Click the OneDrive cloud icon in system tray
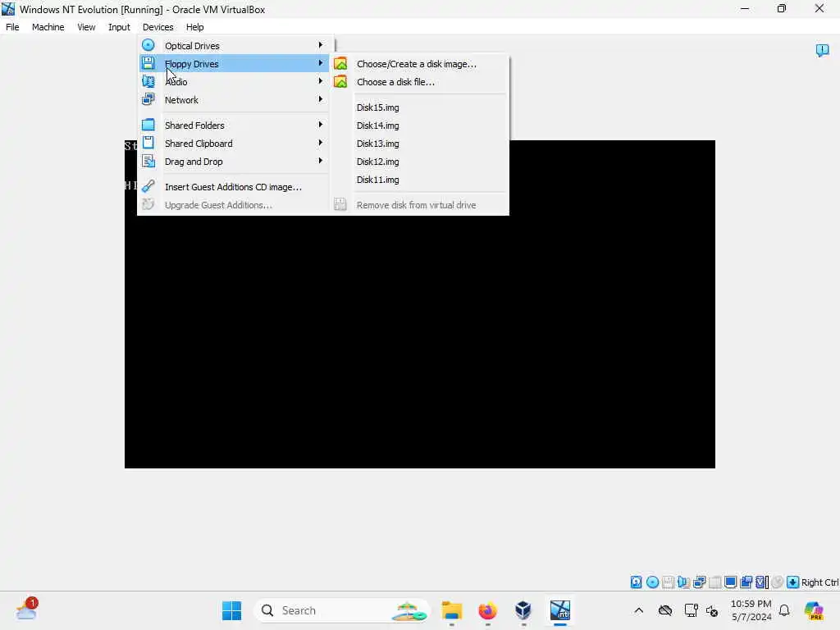The image size is (840, 630). (x=665, y=610)
